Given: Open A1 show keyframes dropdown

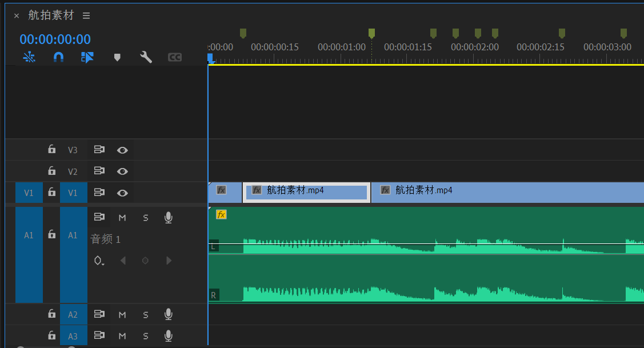Looking at the screenshot, I should (x=99, y=261).
